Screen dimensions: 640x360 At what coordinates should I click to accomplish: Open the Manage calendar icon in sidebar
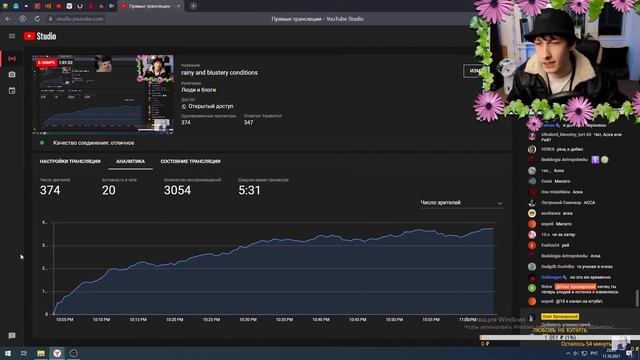coord(12,90)
